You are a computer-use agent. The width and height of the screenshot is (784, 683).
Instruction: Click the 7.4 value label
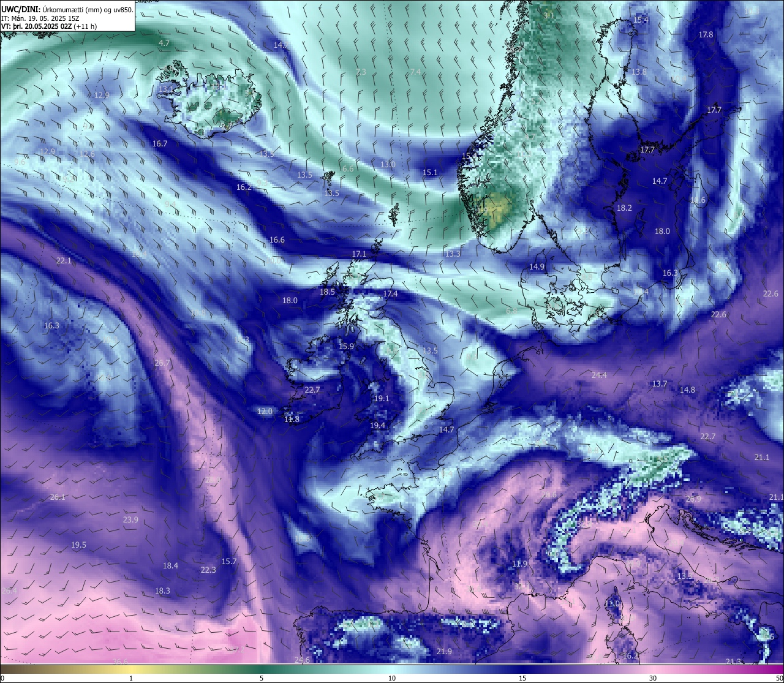point(415,72)
